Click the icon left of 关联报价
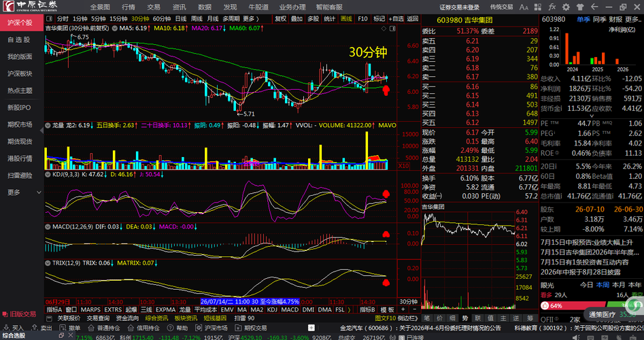Screen dimensions: 644x340 pos(49,318)
